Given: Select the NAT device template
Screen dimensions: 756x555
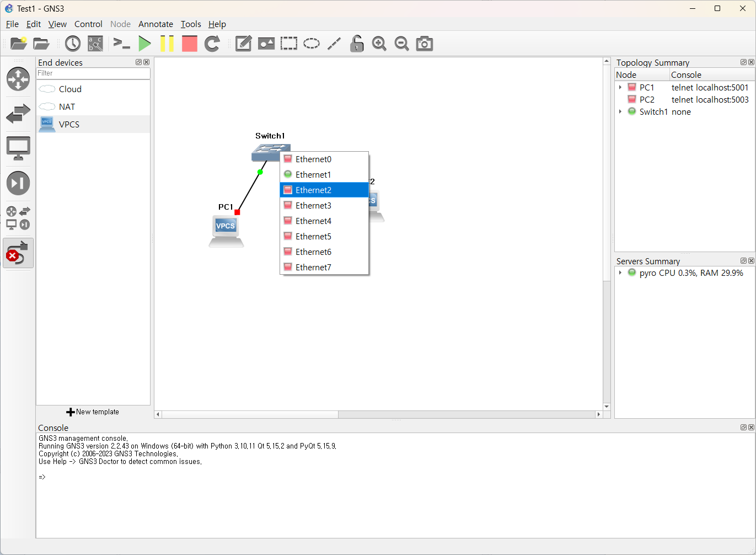Looking at the screenshot, I should click(93, 106).
